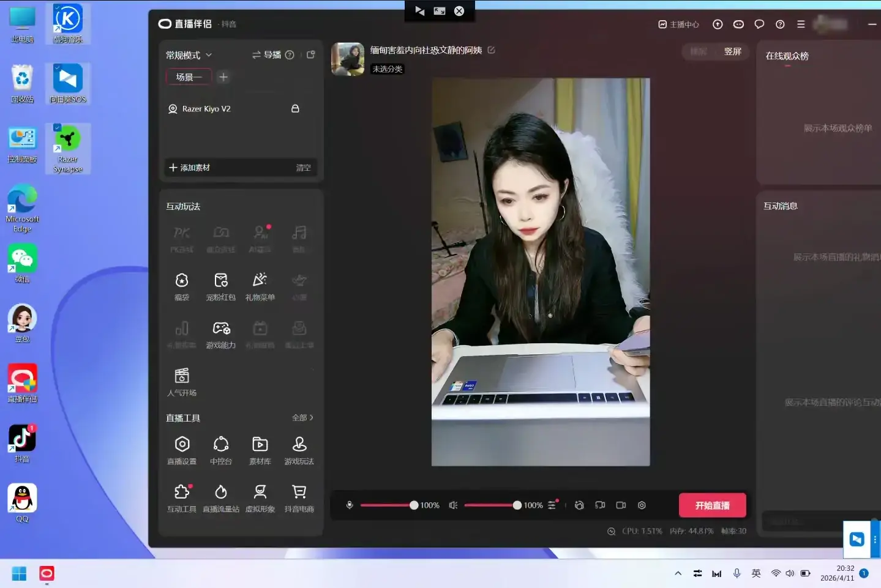Screen dimensions: 881x588
Task: Mute the speaker output
Action: tap(453, 505)
